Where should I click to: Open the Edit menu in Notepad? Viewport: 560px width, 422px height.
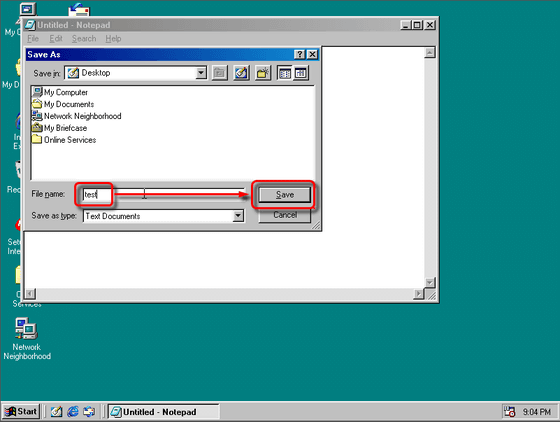click(56, 39)
